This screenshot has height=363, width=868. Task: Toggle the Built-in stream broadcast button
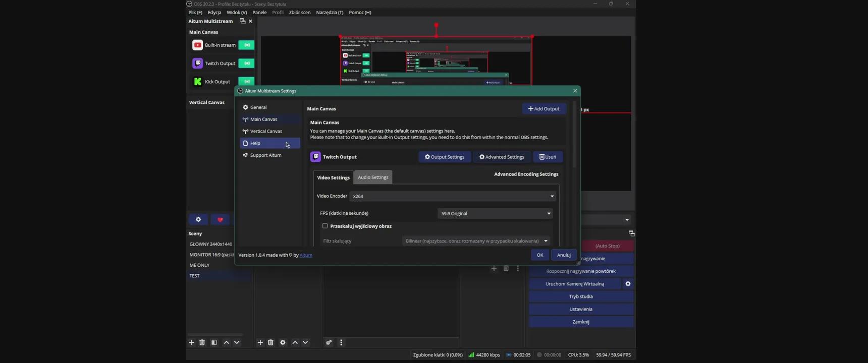247,45
